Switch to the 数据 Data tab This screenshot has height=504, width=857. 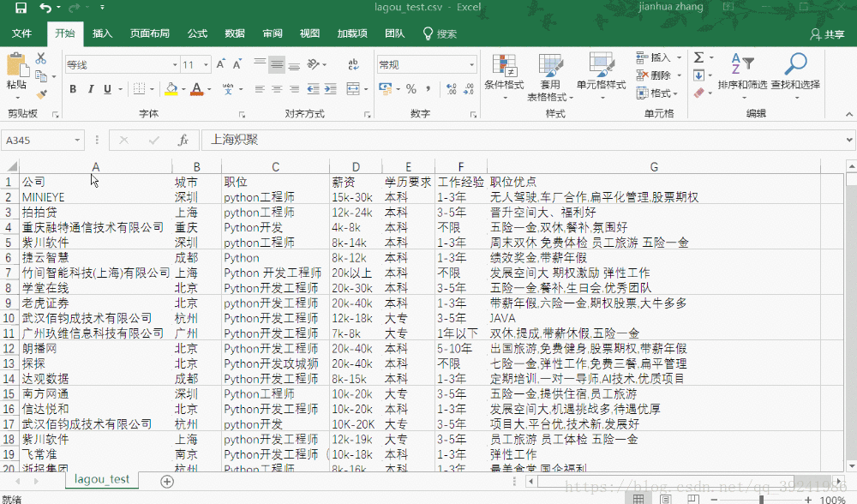(235, 34)
